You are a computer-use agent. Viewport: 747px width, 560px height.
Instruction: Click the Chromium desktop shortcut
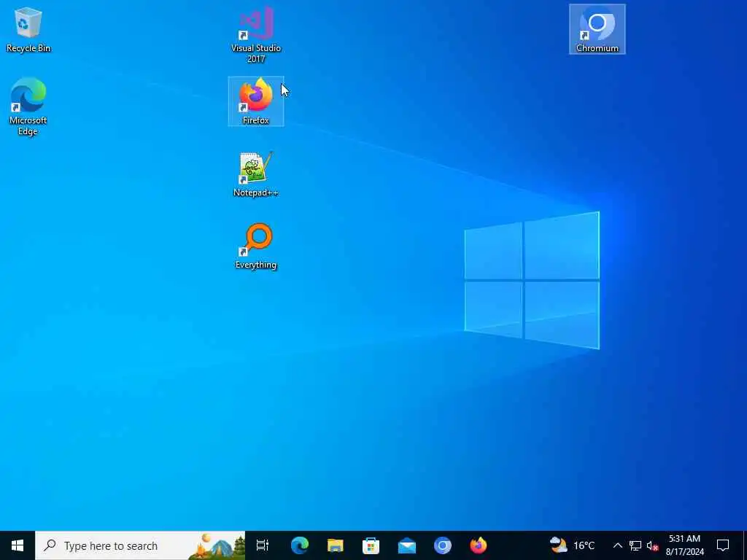(597, 29)
